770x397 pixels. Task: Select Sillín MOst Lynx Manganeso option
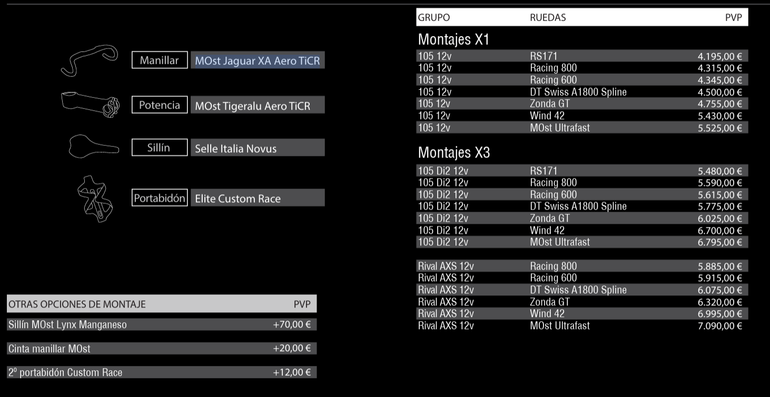67,324
